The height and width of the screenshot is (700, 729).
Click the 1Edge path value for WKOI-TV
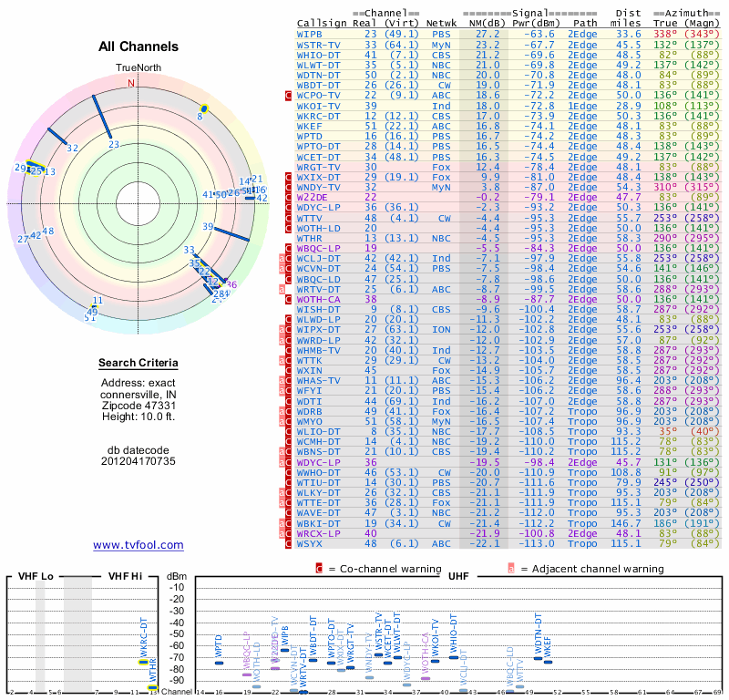click(582, 106)
